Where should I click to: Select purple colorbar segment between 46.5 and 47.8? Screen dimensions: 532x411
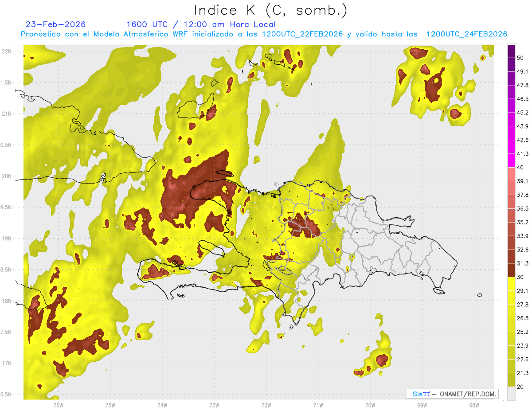pos(512,92)
